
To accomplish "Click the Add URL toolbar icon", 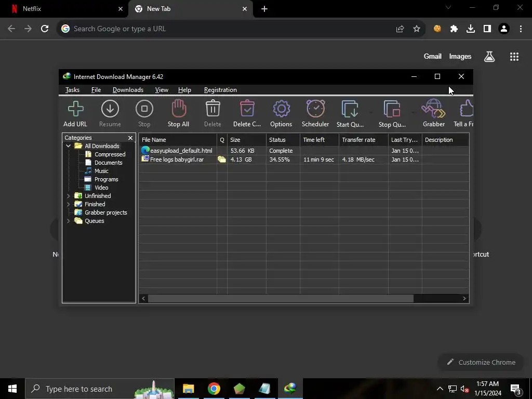I will 75,114.
